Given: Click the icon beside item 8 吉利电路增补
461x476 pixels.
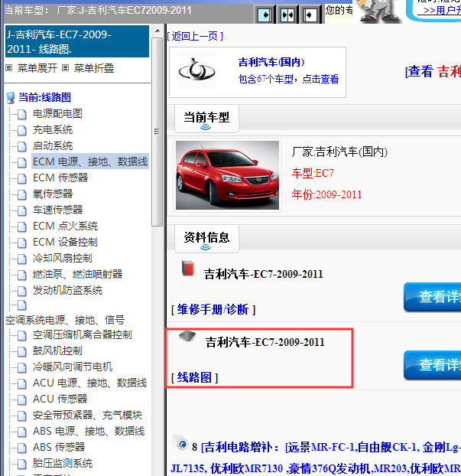Looking at the screenshot, I should pos(181,442).
